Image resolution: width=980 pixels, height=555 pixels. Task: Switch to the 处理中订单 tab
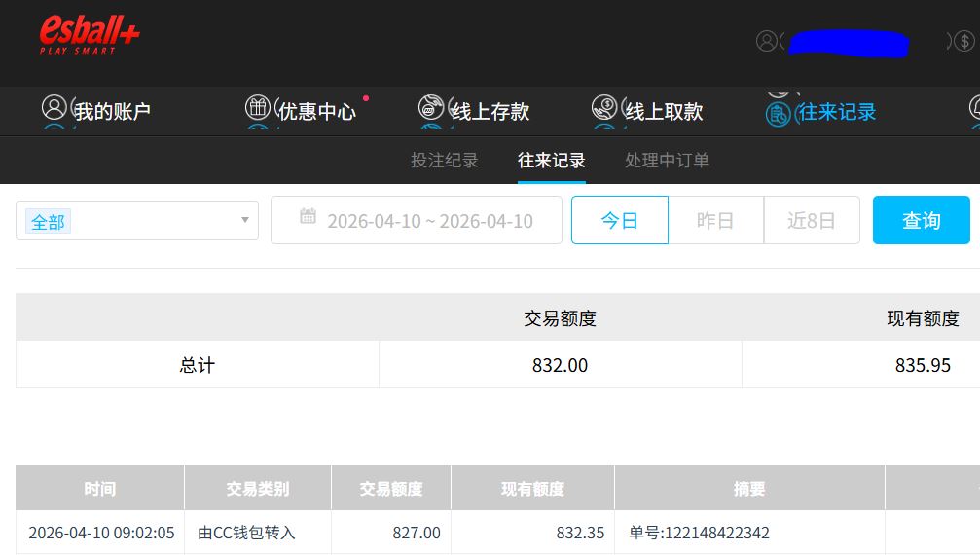click(x=667, y=161)
